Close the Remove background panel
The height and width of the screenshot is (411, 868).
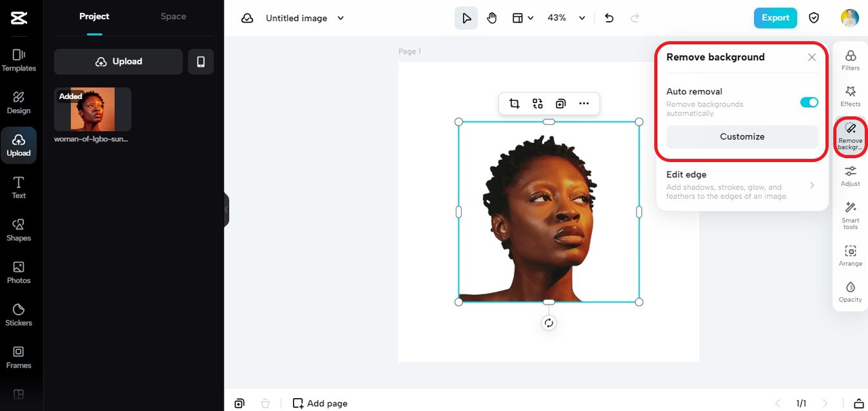pos(812,58)
